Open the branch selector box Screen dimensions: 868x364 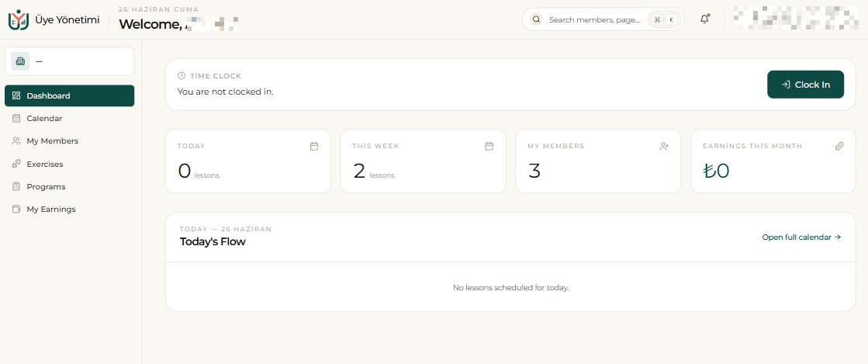[69, 61]
